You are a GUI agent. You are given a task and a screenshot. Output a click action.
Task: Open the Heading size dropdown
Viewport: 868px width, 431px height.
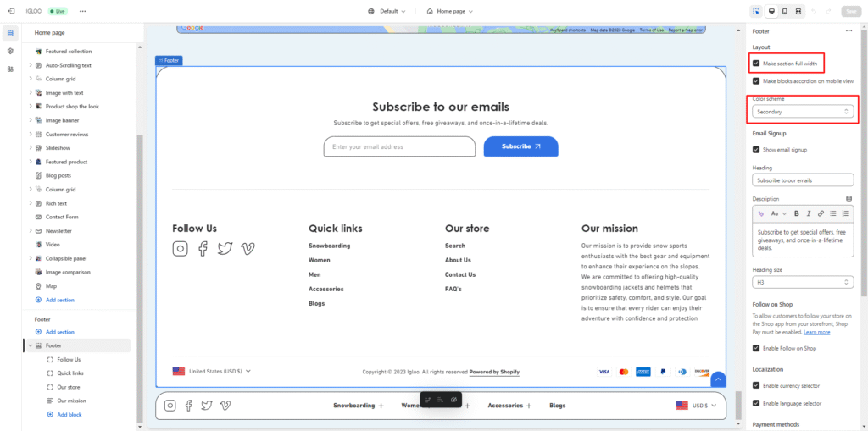click(x=802, y=282)
